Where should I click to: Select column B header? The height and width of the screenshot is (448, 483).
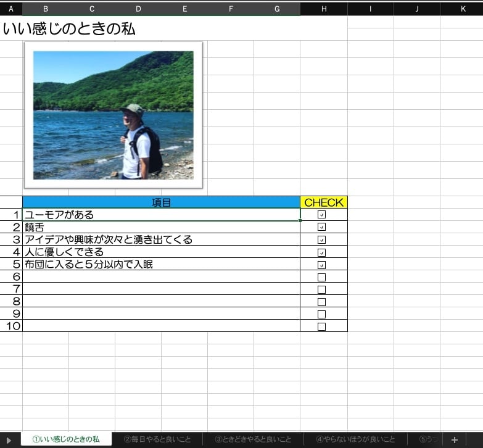46,9
